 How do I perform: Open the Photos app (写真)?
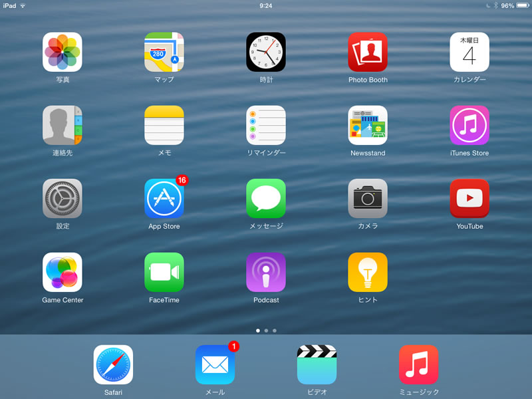pos(63,52)
